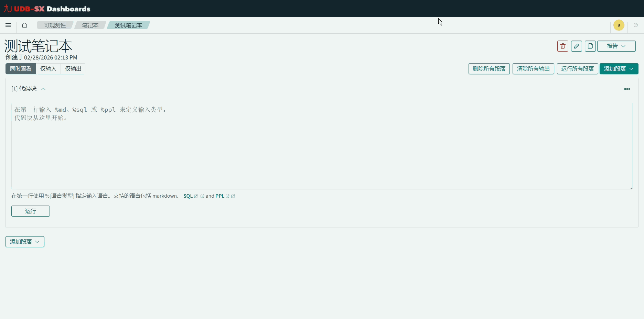Open the SQL documentation link
The image size is (644, 319).
coord(188,196)
